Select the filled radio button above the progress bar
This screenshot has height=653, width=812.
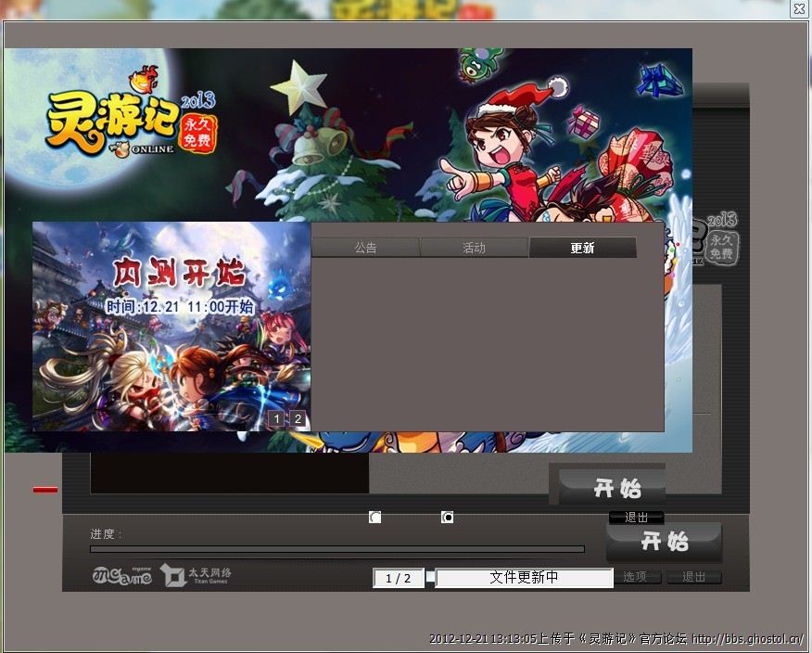448,518
